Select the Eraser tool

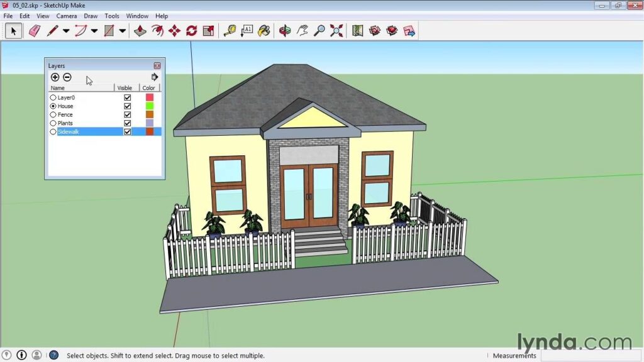[x=34, y=30]
